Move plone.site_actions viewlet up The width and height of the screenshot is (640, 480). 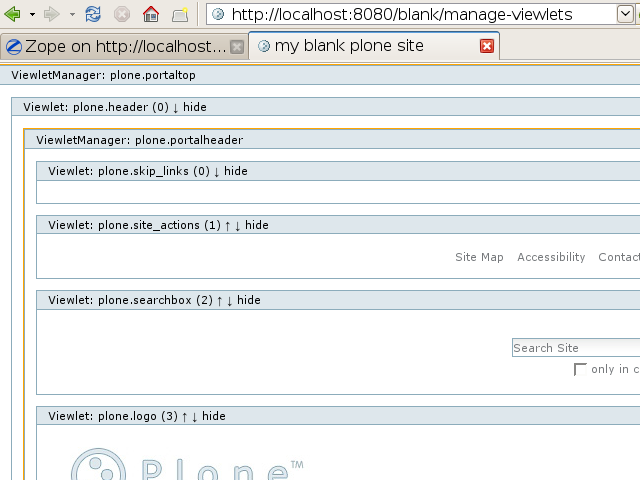tap(227, 226)
